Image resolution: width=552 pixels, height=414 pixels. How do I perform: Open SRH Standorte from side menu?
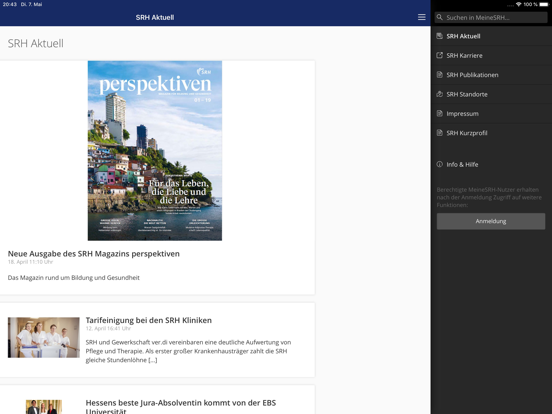[x=491, y=94]
